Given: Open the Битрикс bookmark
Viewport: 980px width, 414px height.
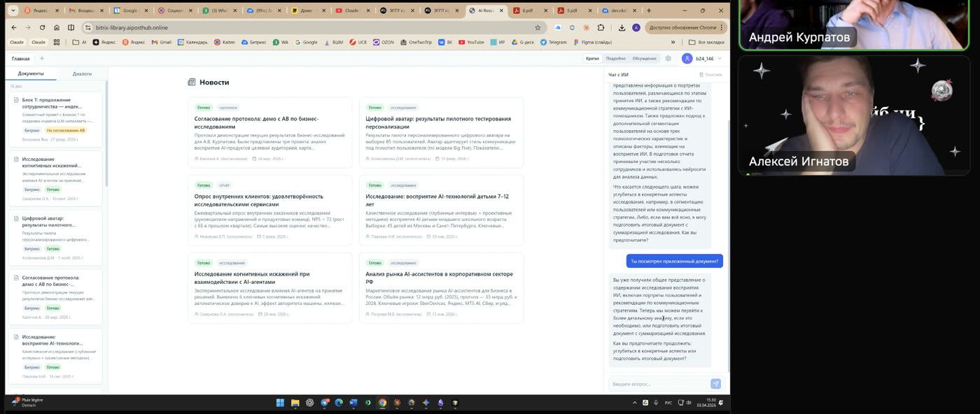Looking at the screenshot, I should pos(255,42).
